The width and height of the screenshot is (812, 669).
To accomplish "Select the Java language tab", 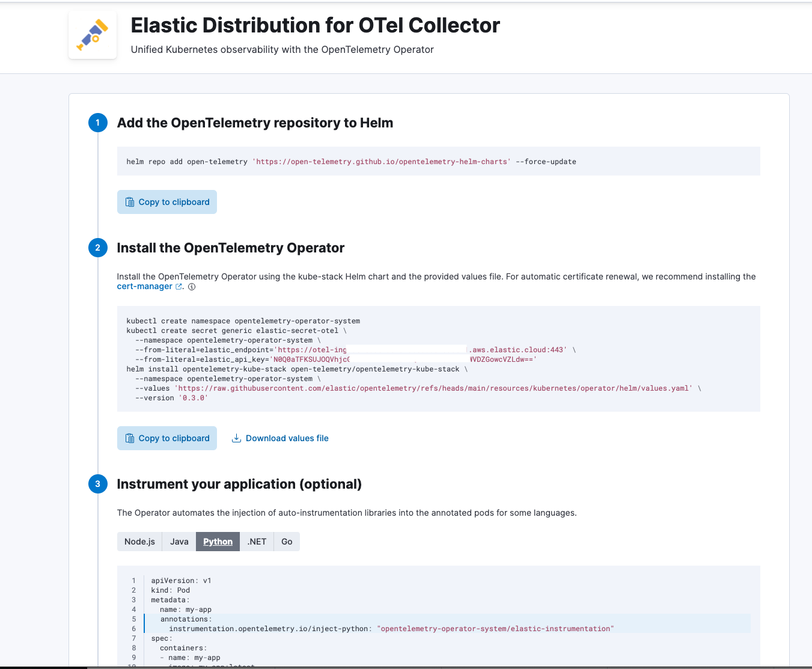I will point(179,542).
